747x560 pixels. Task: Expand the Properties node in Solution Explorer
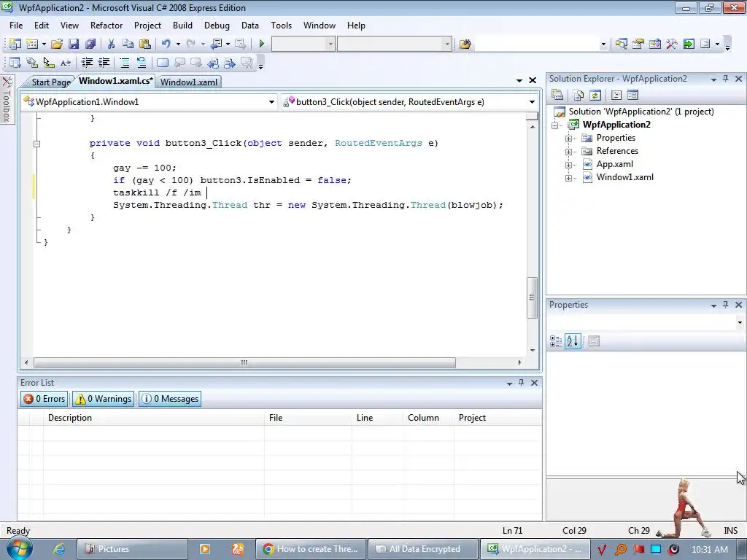[x=568, y=139]
